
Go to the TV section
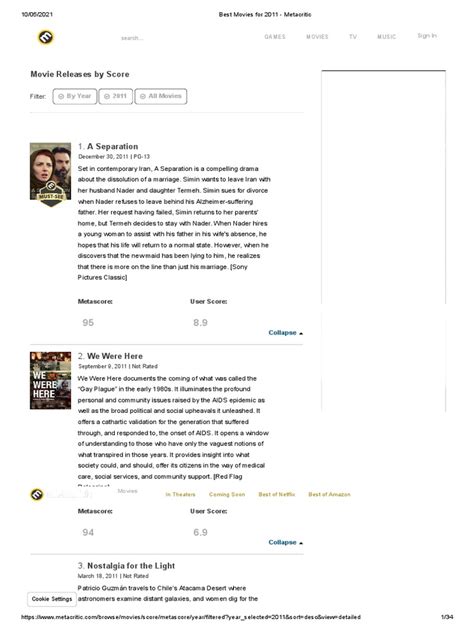pyautogui.click(x=353, y=37)
